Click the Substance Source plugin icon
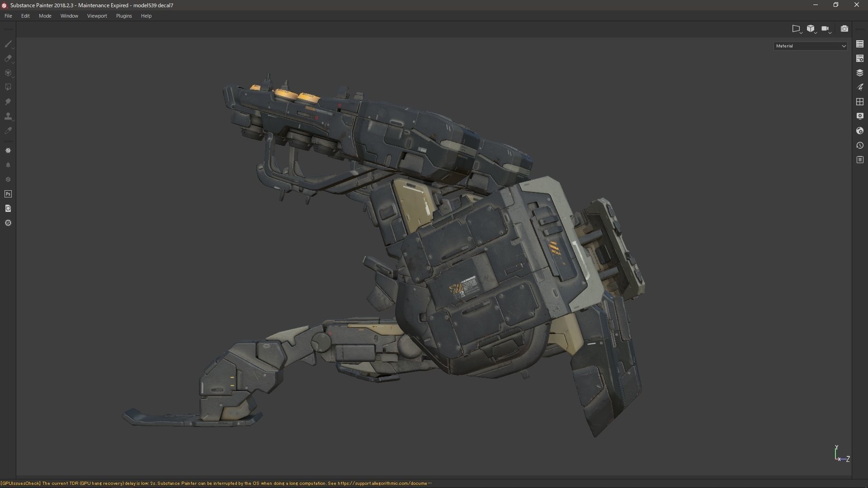This screenshot has width=868, height=488. pos(8,179)
